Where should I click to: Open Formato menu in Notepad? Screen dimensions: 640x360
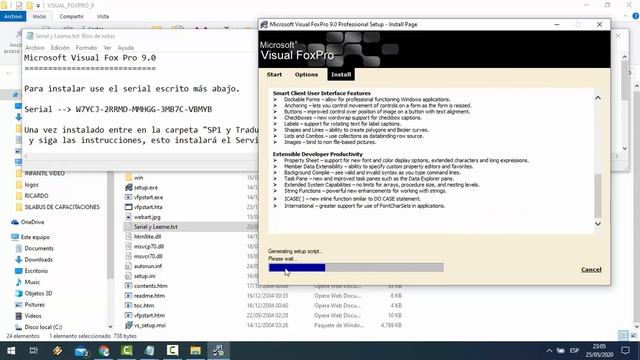pyautogui.click(x=86, y=48)
